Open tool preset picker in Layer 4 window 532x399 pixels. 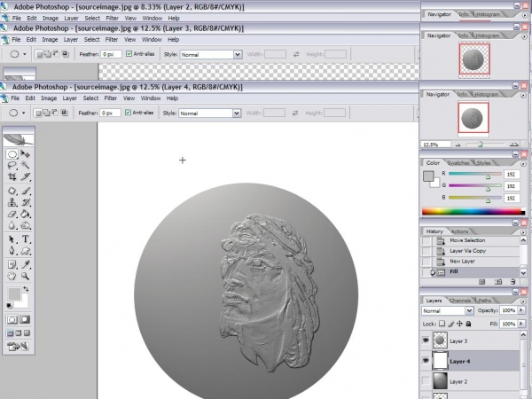(x=23, y=113)
